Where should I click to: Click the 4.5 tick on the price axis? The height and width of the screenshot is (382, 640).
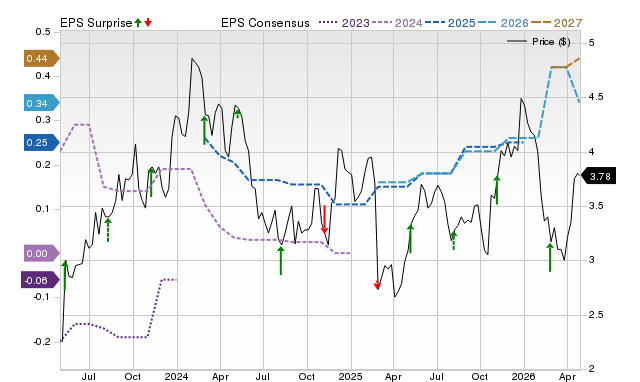(x=596, y=97)
